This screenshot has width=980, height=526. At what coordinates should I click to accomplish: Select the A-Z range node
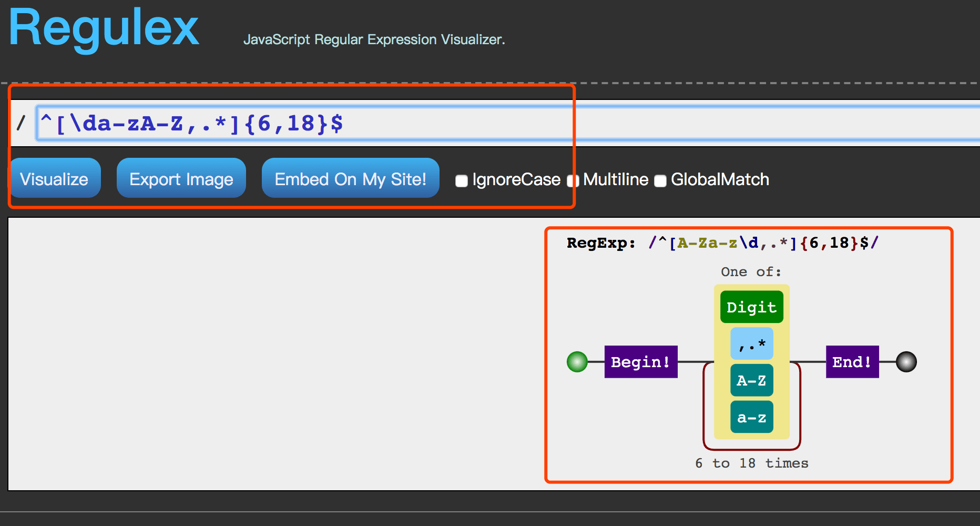tap(752, 380)
